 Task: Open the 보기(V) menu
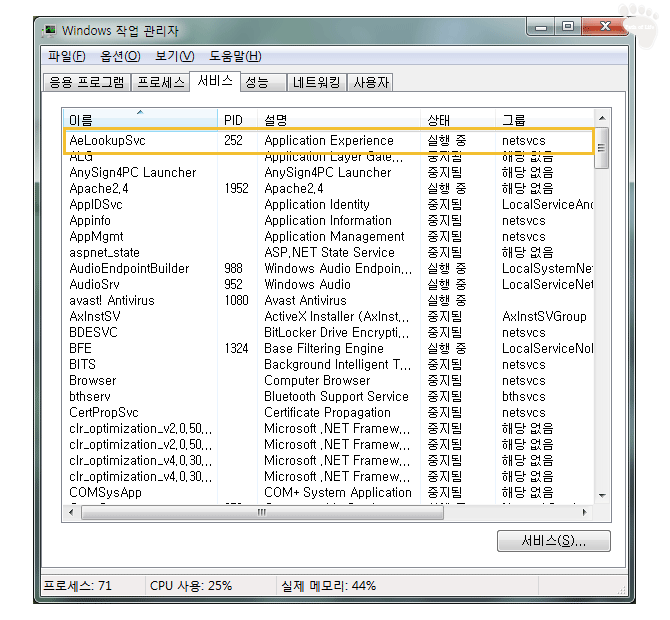[174, 56]
